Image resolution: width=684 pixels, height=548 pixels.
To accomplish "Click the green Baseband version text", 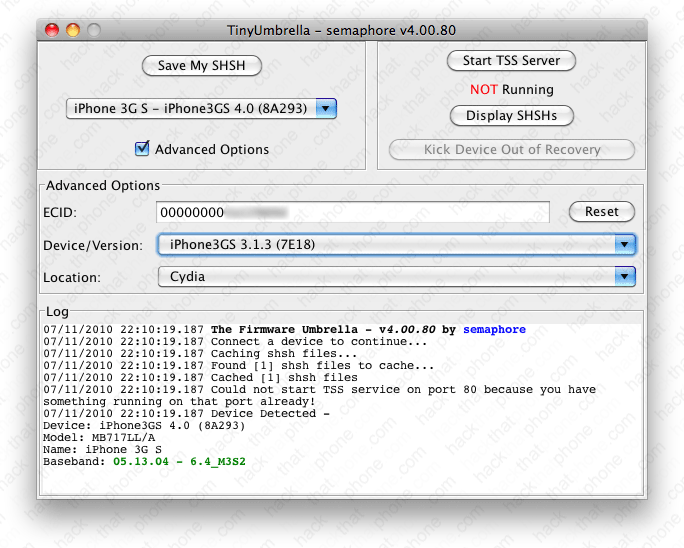I will [179, 461].
